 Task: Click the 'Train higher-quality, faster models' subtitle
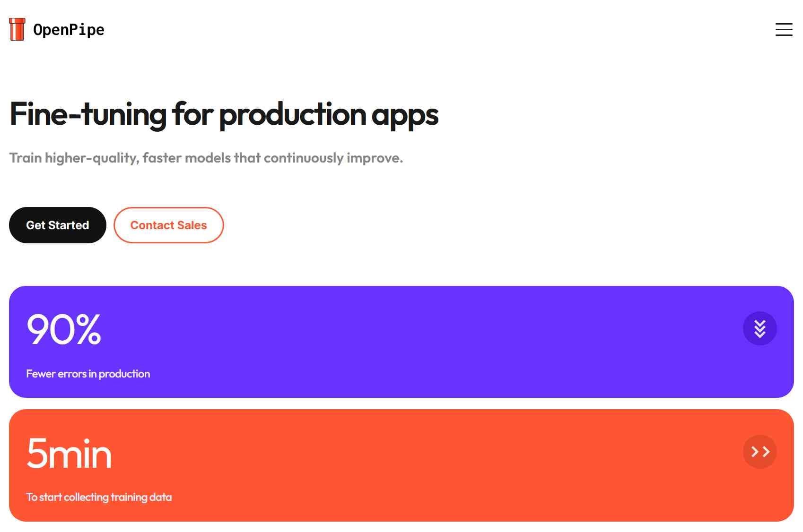tap(206, 158)
